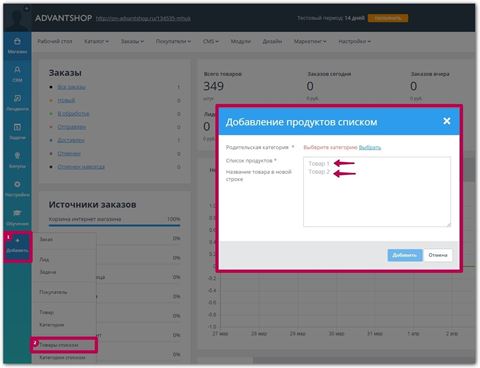Open the В обработке orders link
This screenshot has width=480, height=368.
73,114
